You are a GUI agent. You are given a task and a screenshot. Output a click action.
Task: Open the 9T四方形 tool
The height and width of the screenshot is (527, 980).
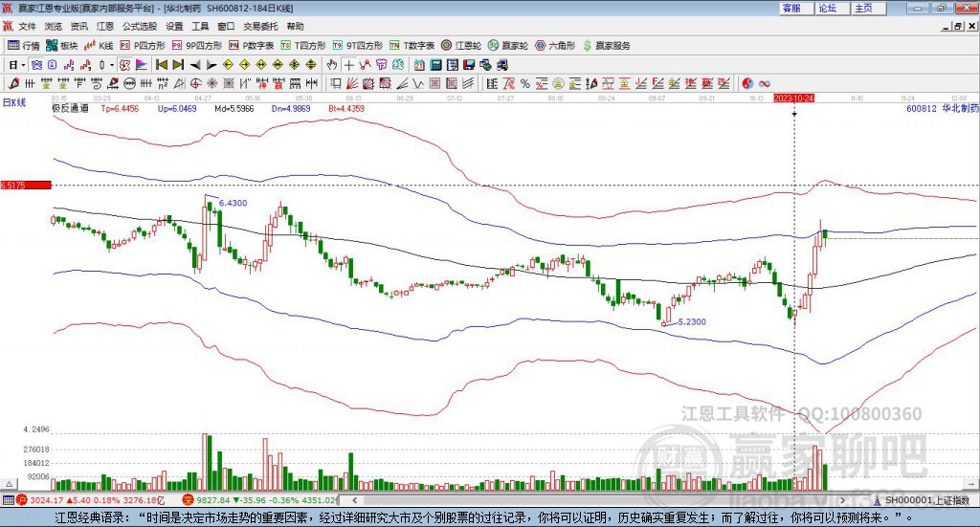click(x=358, y=46)
